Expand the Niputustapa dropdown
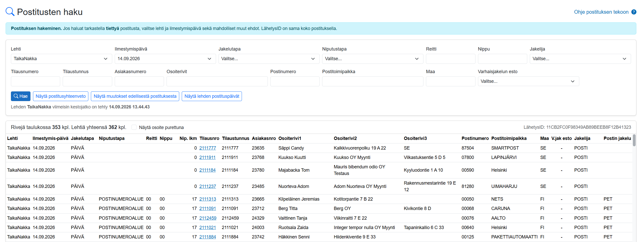644x242 pixels. [372, 59]
